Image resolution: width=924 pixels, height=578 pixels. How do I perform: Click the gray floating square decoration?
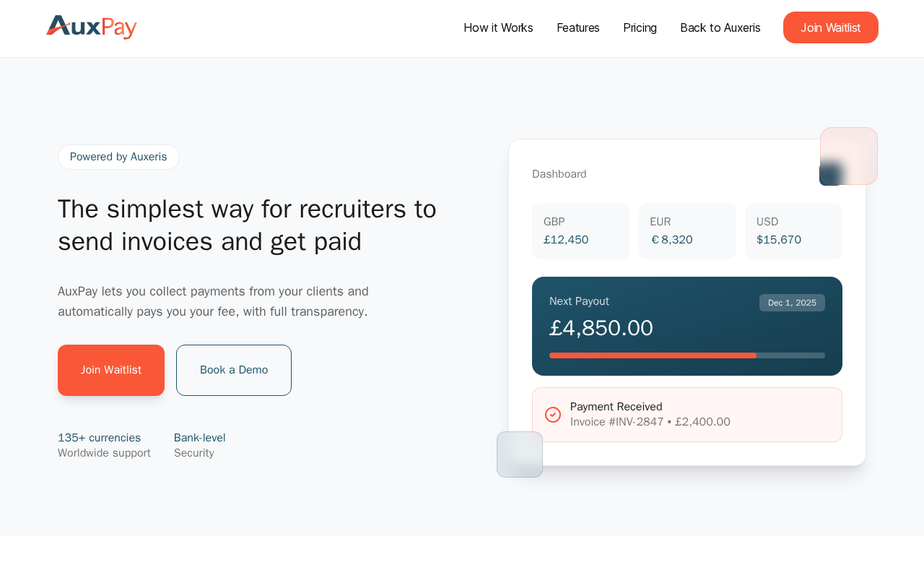click(x=520, y=454)
